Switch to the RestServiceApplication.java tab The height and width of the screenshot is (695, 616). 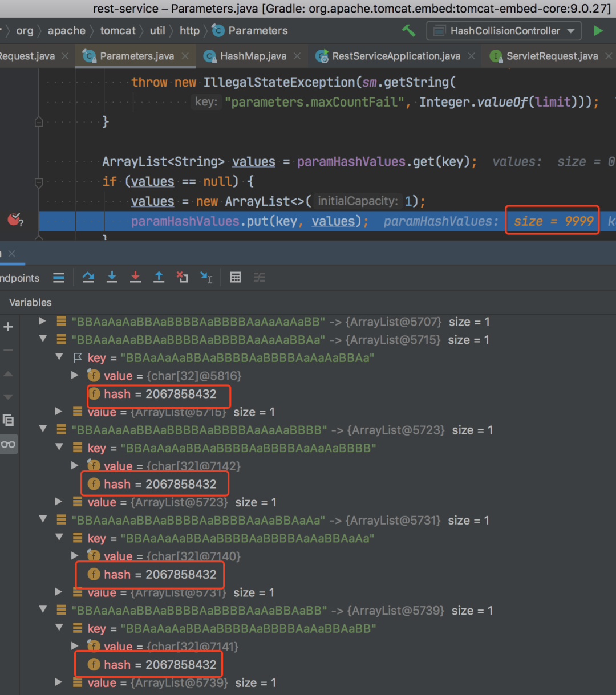(396, 56)
